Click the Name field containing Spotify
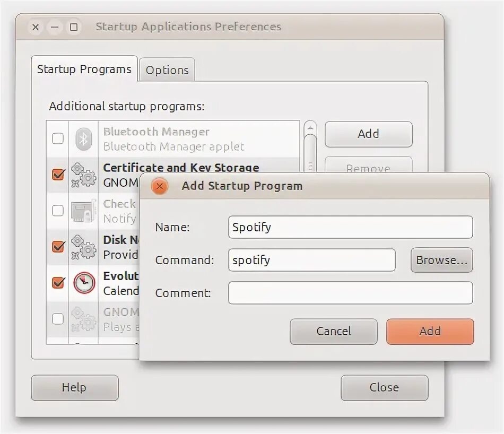This screenshot has height=434, width=504. (x=350, y=227)
